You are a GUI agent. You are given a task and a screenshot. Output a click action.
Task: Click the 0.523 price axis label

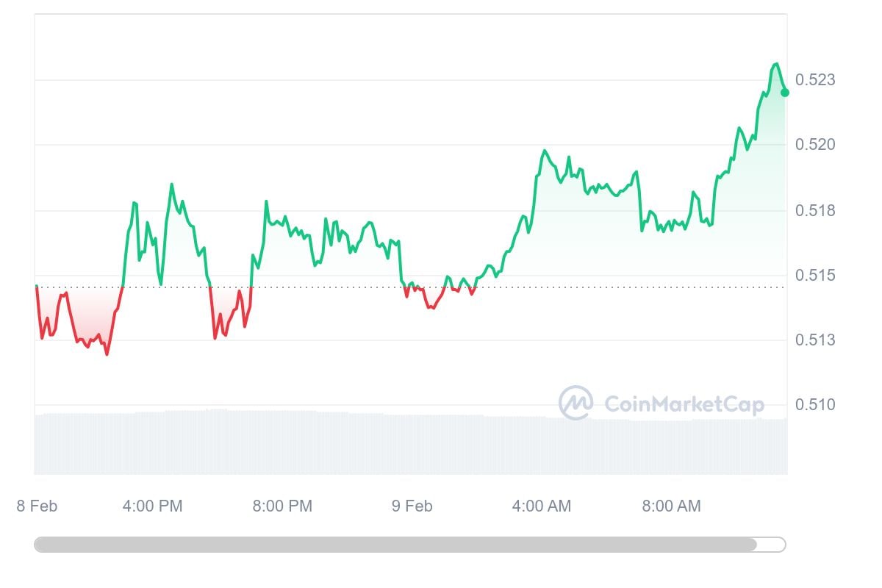(815, 79)
